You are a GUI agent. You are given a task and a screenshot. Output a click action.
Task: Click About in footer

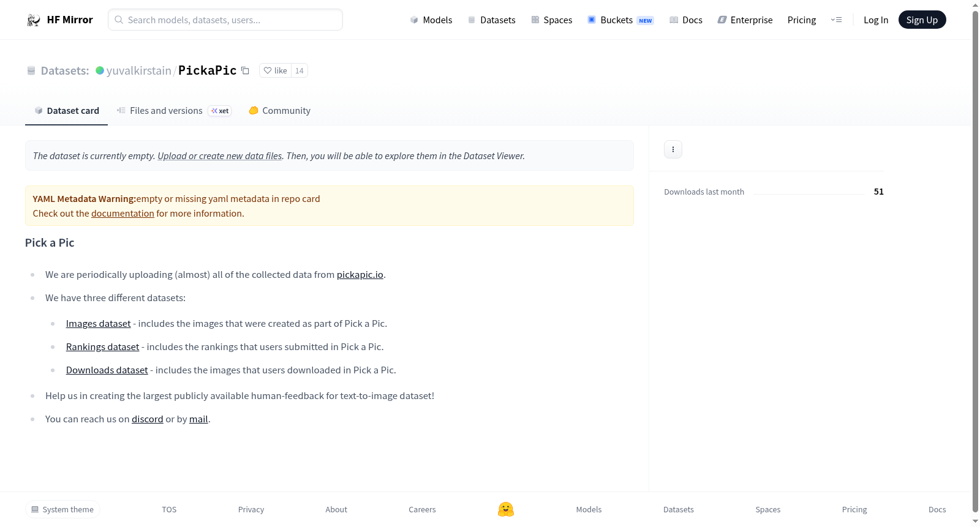pos(336,509)
